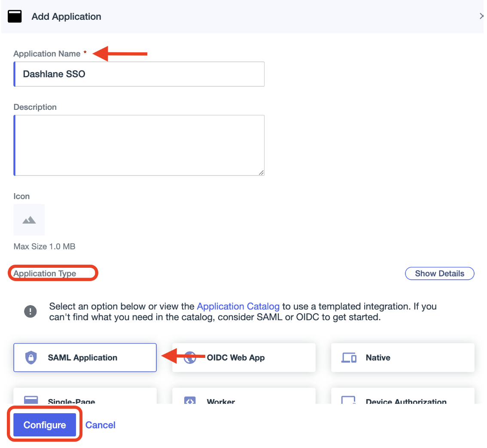Click the devices icon on the Native tile
487x448 pixels.
pos(348,357)
